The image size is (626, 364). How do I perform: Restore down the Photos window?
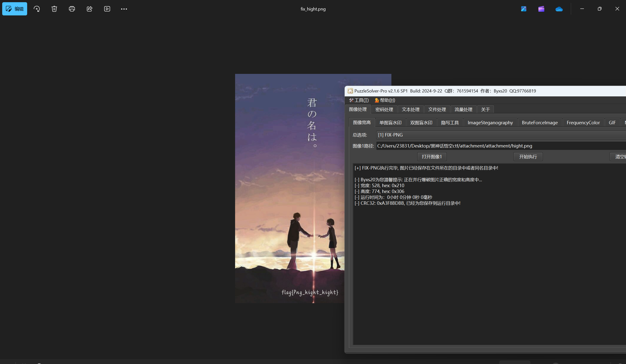pyautogui.click(x=600, y=9)
